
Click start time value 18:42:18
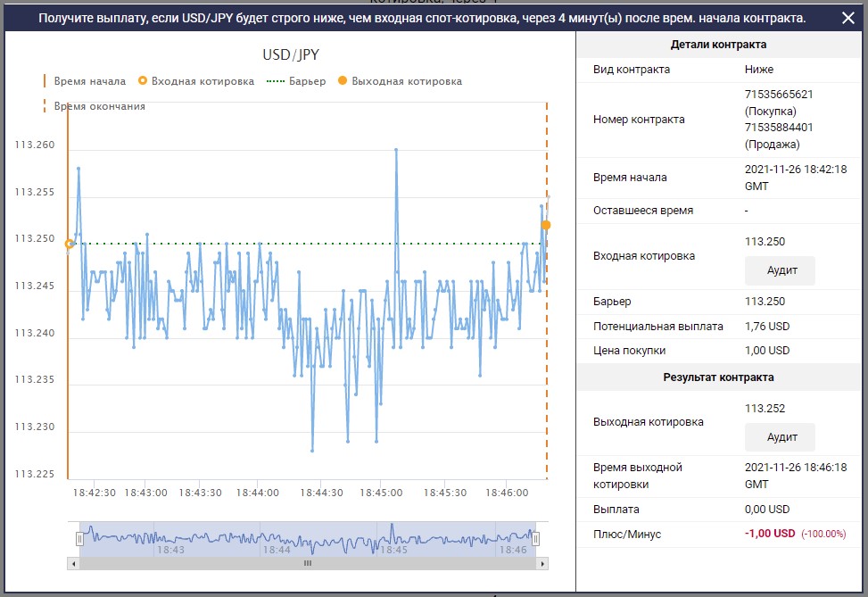[796, 178]
